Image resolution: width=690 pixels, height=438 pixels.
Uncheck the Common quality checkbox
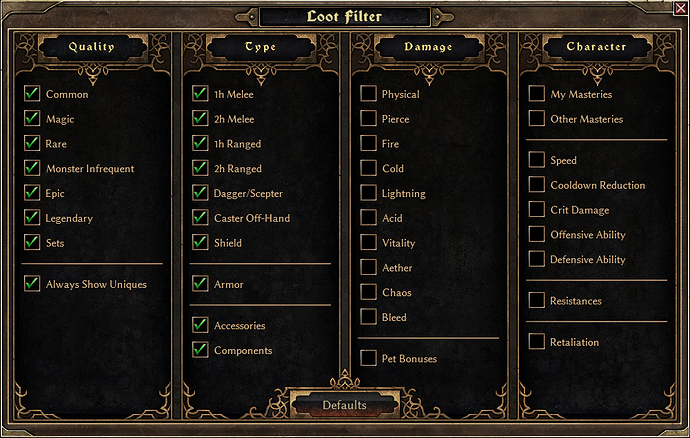coord(32,94)
